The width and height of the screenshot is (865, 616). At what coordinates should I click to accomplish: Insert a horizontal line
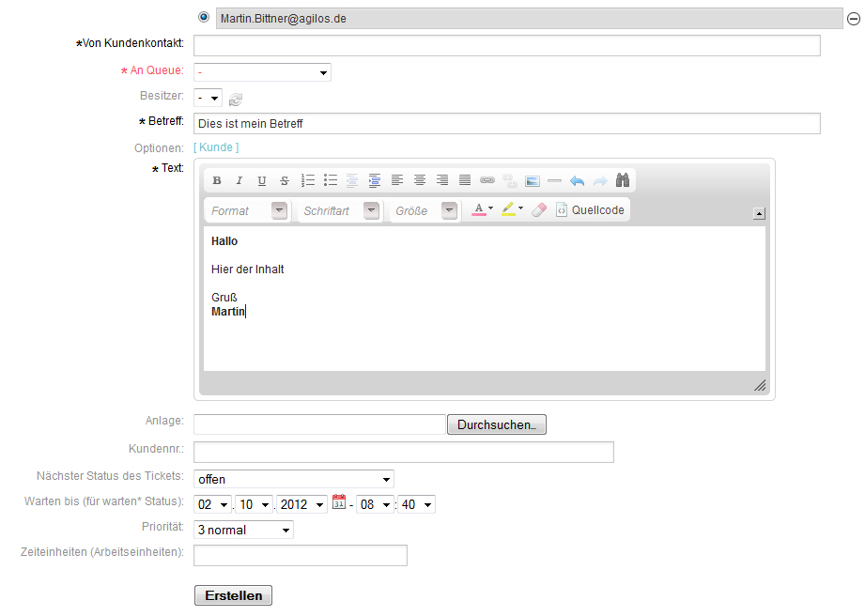click(x=554, y=180)
